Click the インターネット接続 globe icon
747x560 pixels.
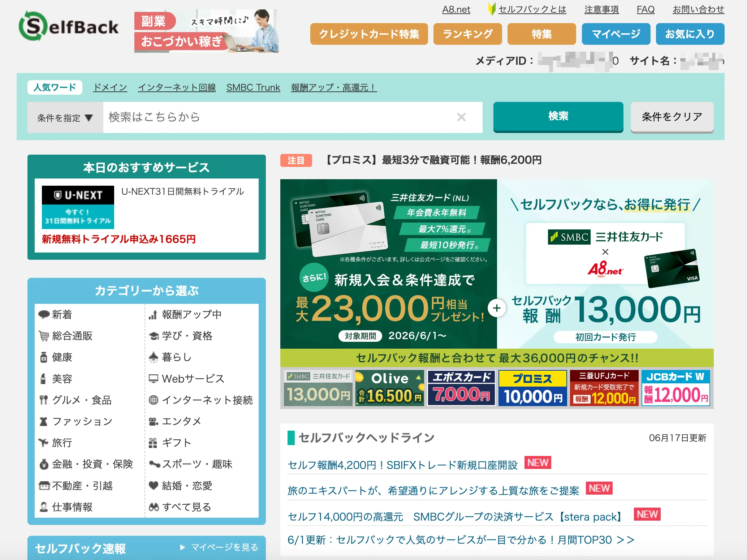(x=154, y=400)
